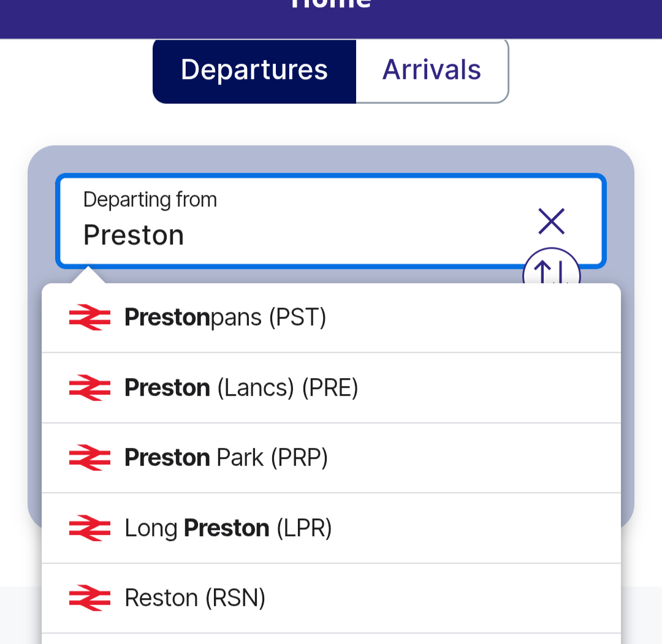Screen dimensions: 662x644
Task: Click the rail logo beside Preston (Lancs)
Action: 89,388
